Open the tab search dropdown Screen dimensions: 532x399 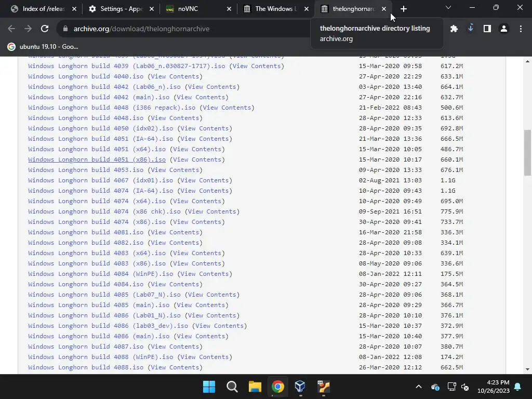pyautogui.click(x=448, y=7)
